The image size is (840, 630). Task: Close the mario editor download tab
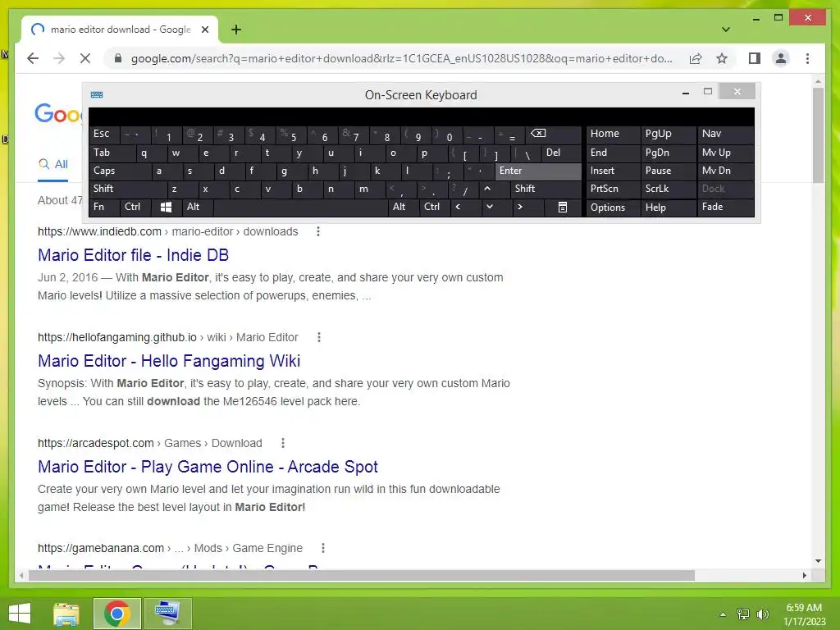pyautogui.click(x=204, y=30)
